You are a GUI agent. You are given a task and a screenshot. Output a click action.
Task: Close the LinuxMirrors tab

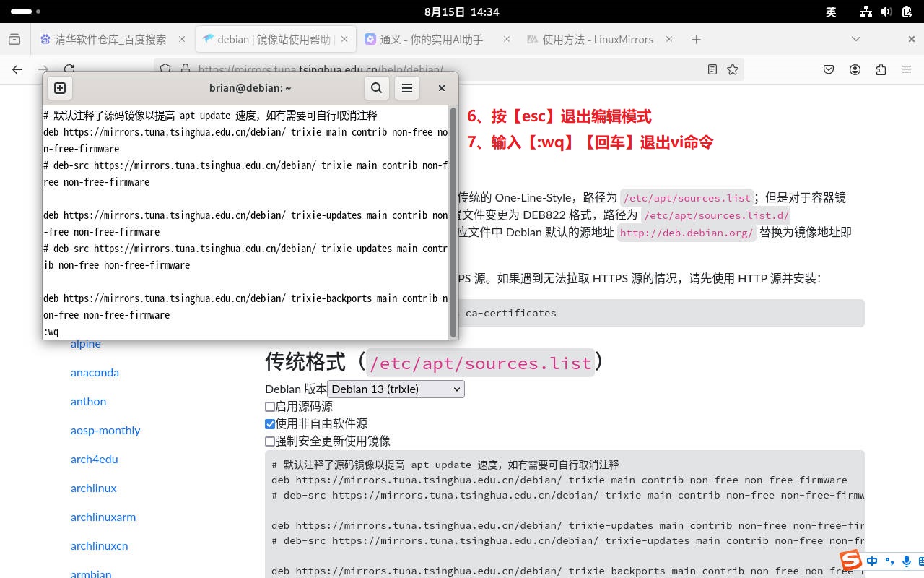669,40
